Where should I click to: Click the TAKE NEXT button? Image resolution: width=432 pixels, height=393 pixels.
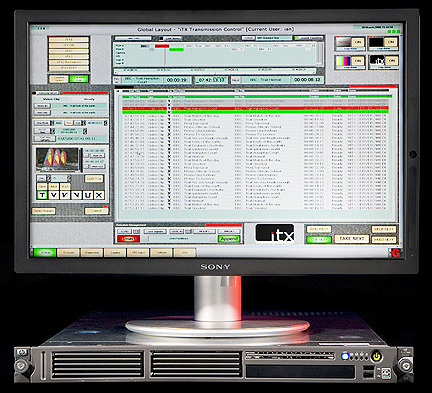351,239
